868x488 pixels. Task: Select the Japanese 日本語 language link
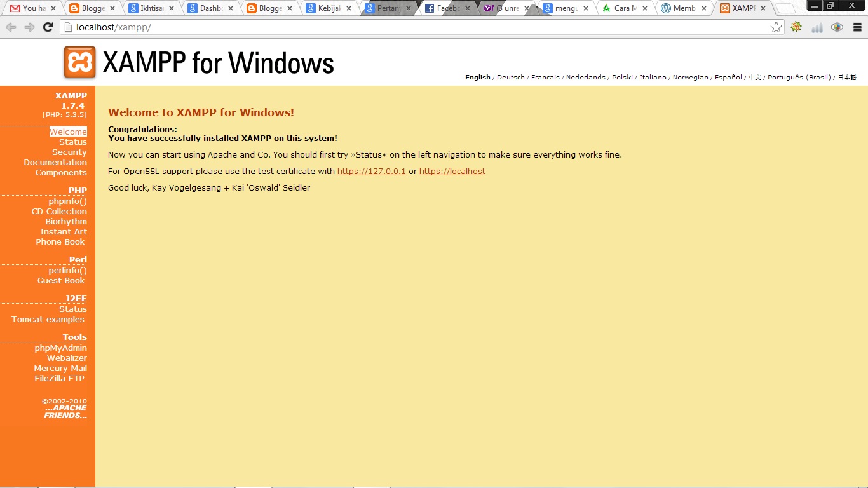[x=846, y=77]
